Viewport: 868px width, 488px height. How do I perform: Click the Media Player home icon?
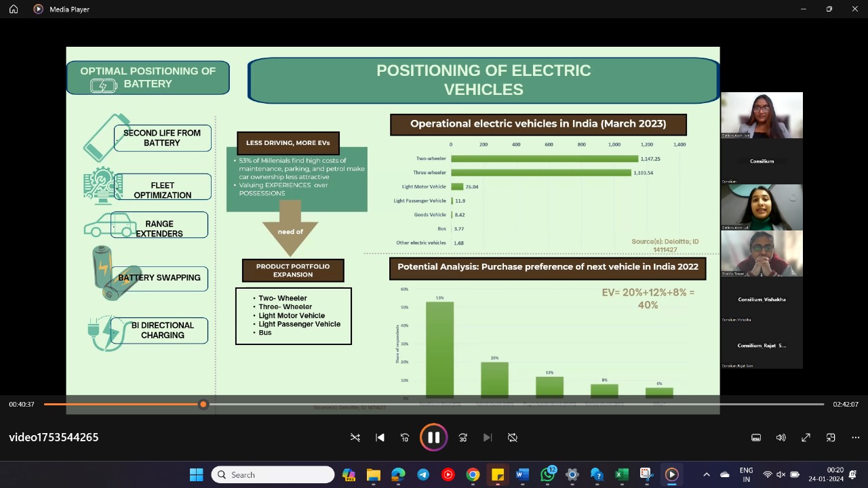tap(14, 9)
